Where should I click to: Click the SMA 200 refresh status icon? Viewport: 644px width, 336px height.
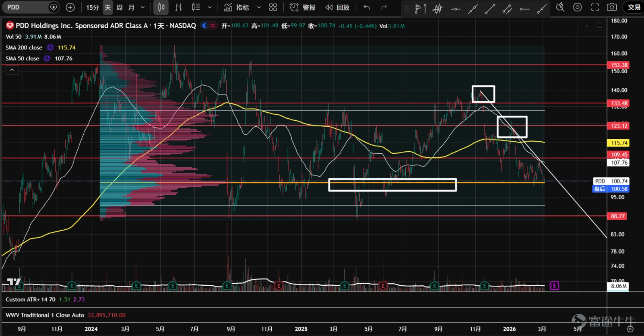50,47
